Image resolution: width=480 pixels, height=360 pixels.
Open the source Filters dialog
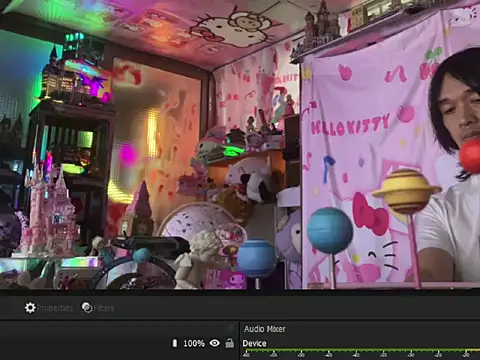pyautogui.click(x=98, y=308)
